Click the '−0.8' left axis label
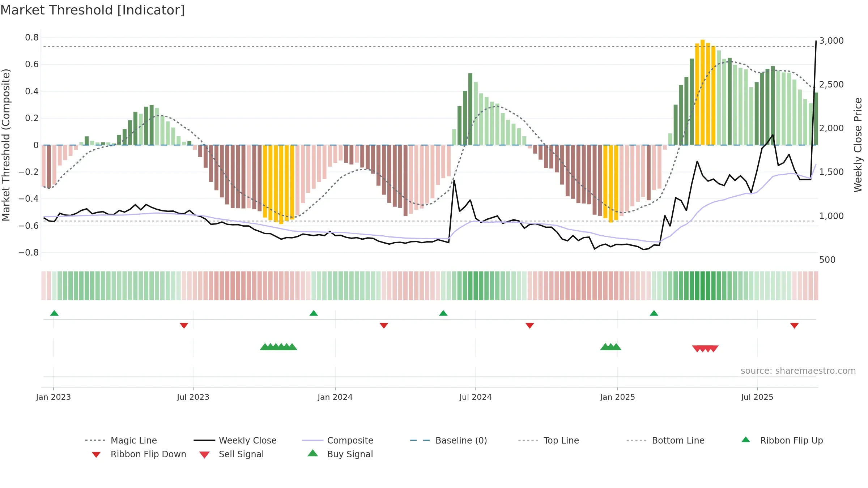This screenshot has height=488, width=868. click(29, 253)
